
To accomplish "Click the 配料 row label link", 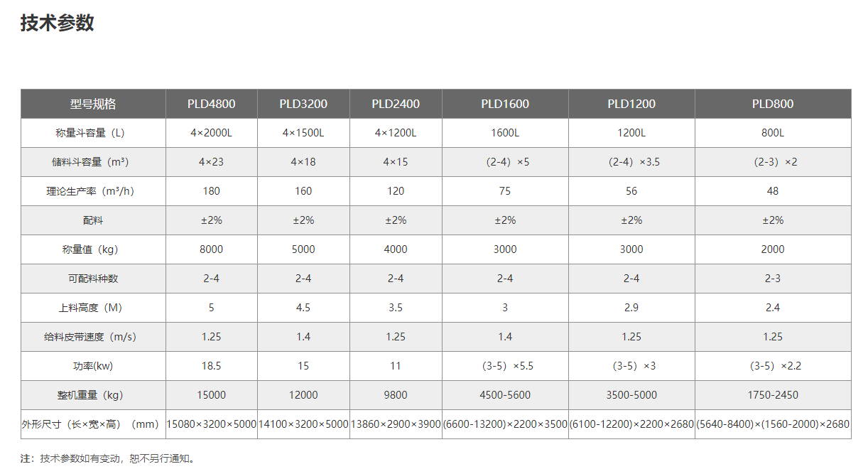I will click(93, 220).
